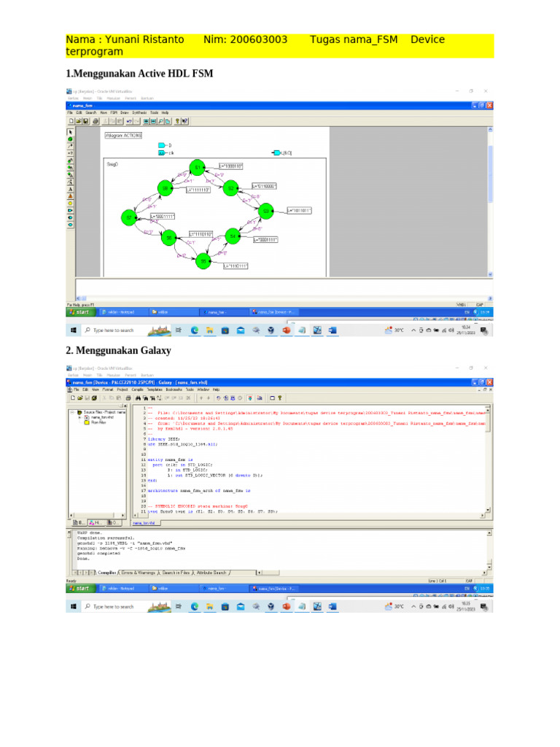Click Print icon in Active HDL toolbar

pos(96,122)
